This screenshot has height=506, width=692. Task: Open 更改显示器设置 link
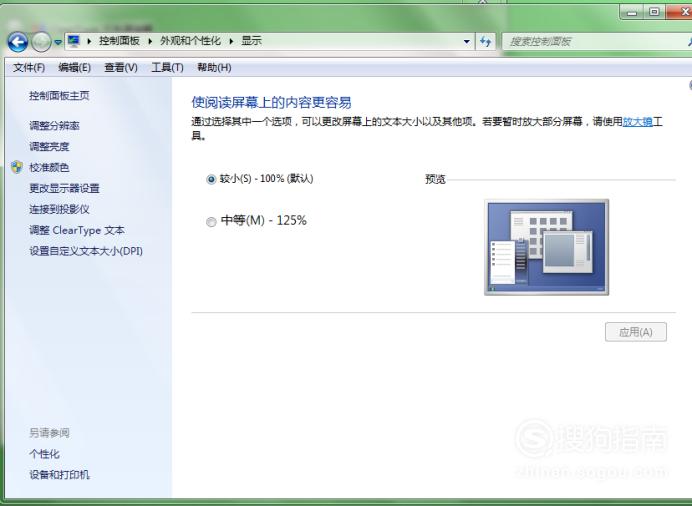(x=64, y=188)
